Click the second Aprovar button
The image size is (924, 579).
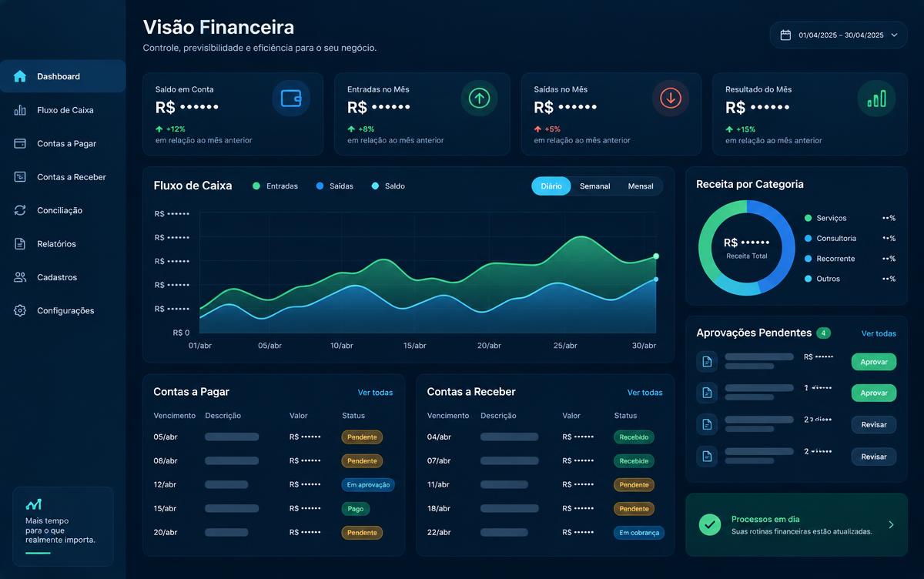pos(874,393)
